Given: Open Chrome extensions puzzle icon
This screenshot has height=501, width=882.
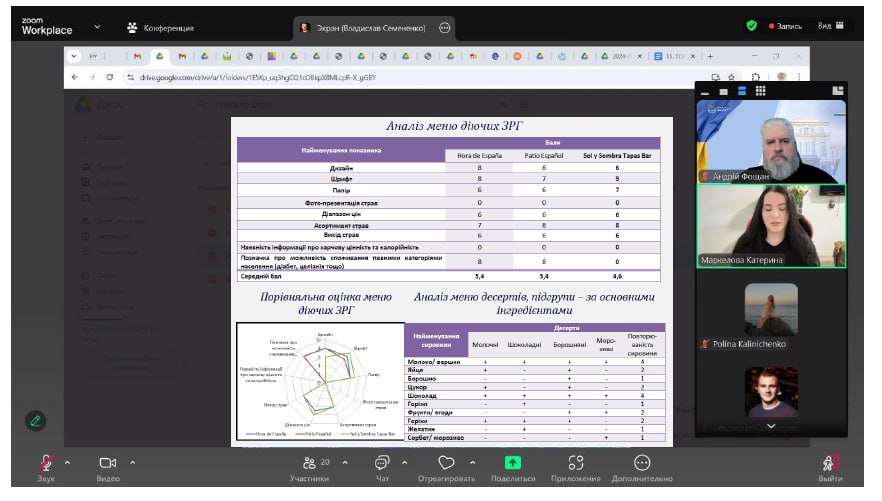Looking at the screenshot, I should pos(755,77).
